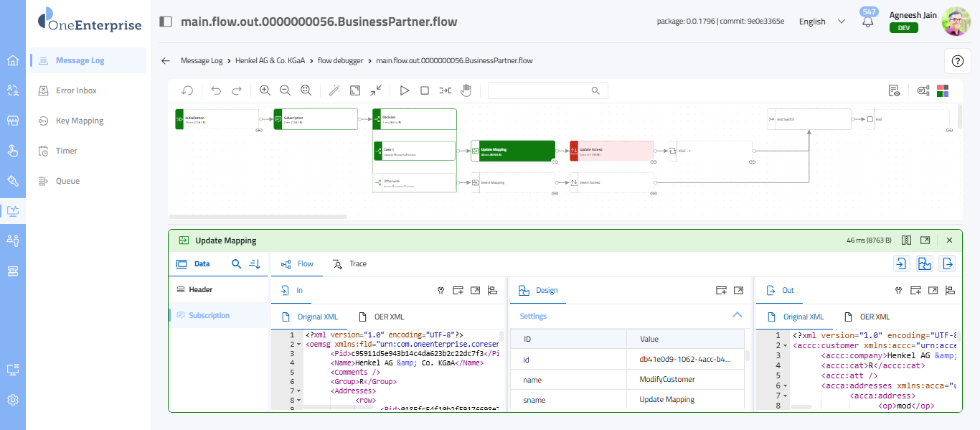Click the run flow play icon
The width and height of the screenshot is (980, 430).
[x=405, y=90]
